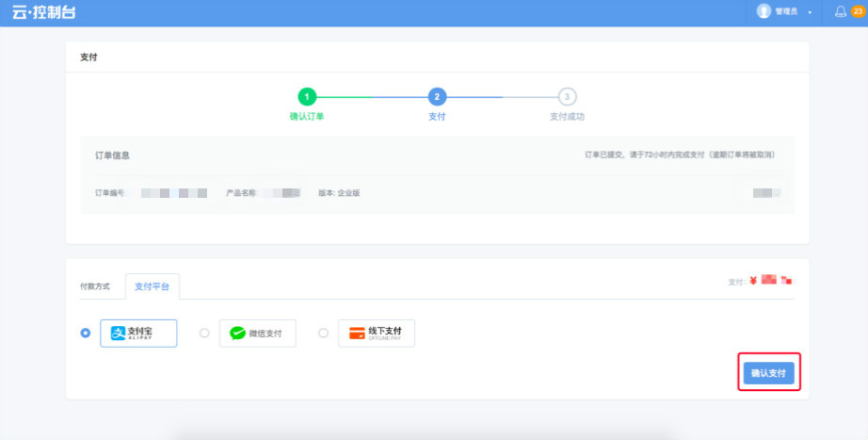Open the 管理员 user menu label
This screenshot has width=868, height=440.
point(786,12)
